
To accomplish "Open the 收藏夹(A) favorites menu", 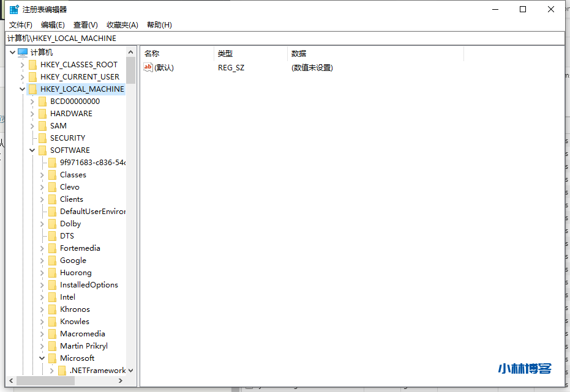I will 122,25.
